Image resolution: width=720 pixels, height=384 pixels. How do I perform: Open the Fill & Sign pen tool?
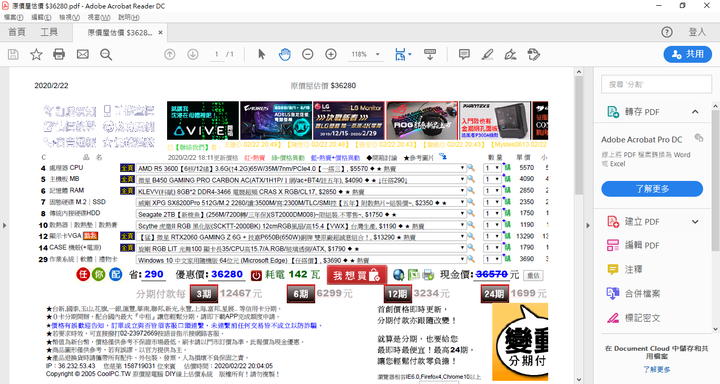click(510, 54)
